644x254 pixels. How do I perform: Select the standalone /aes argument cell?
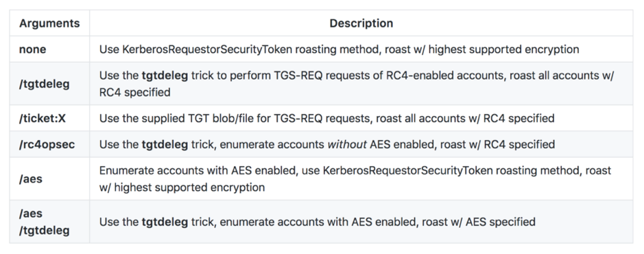coord(49,178)
